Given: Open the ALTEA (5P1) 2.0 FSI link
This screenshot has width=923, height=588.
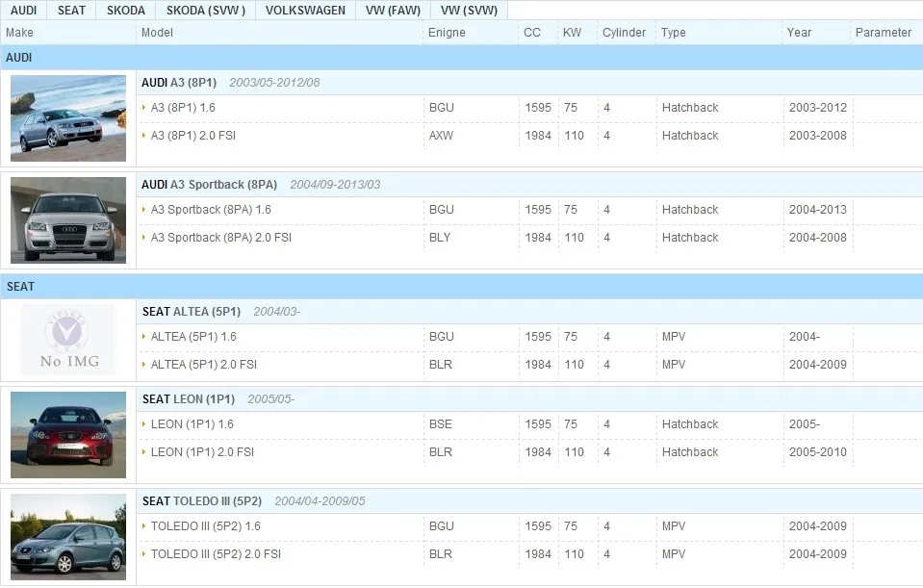Looking at the screenshot, I should [x=204, y=365].
